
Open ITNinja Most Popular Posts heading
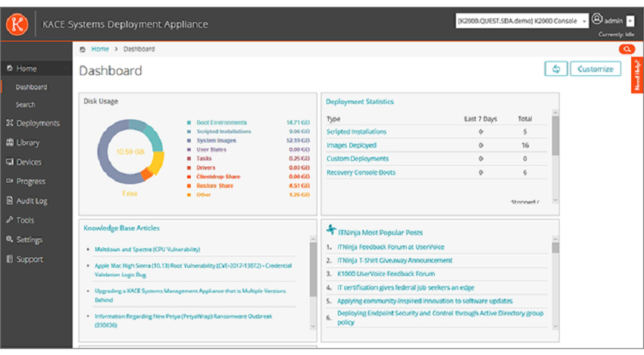coord(380,233)
